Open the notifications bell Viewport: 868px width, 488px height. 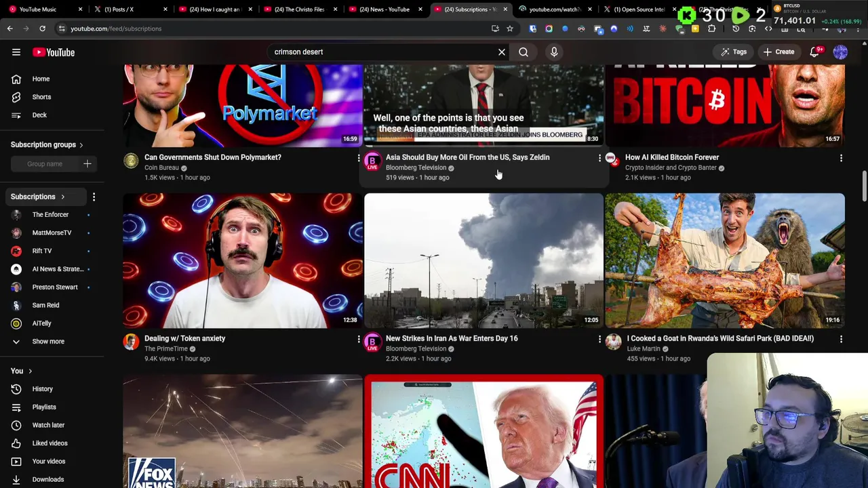[815, 52]
